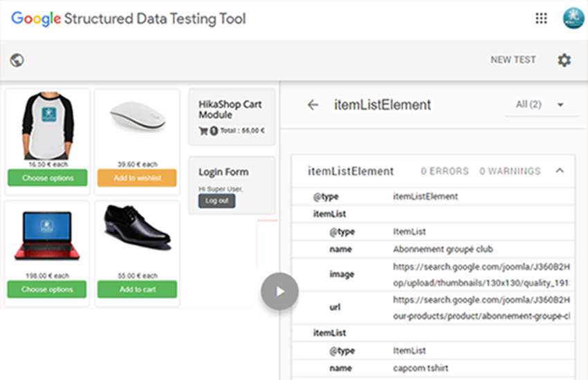This screenshot has height=380, width=588.
Task: Click the 0 WARNINGS label
Action: click(x=510, y=171)
